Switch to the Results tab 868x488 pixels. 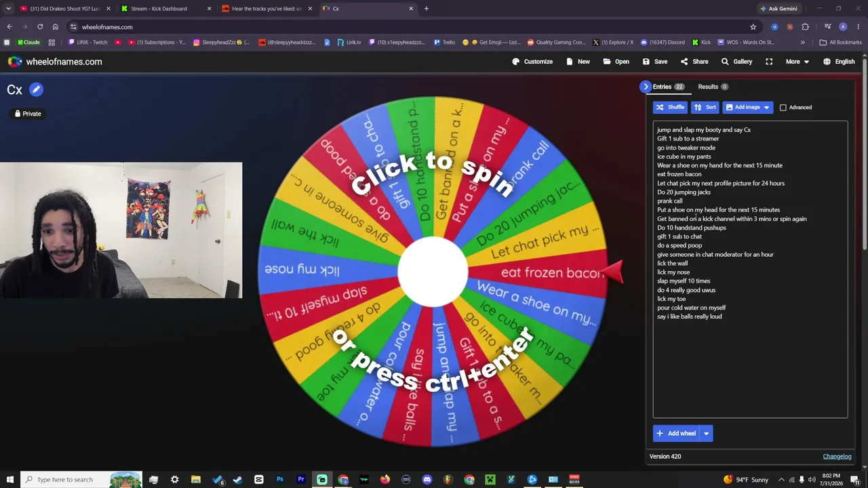pos(713,87)
